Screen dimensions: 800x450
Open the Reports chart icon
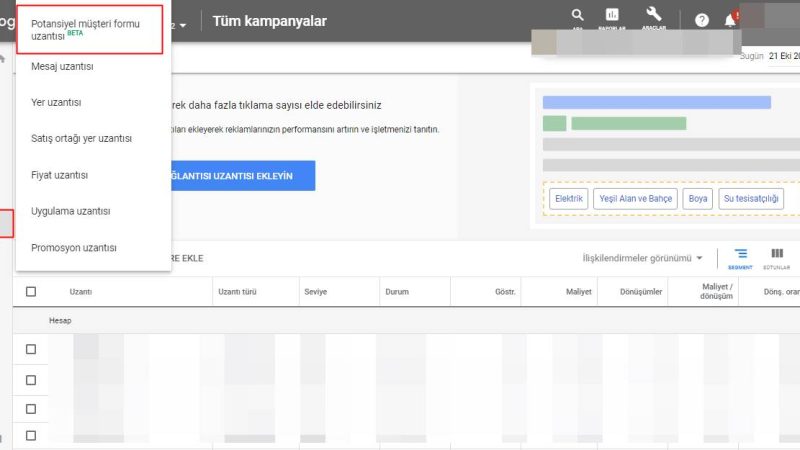pos(612,15)
